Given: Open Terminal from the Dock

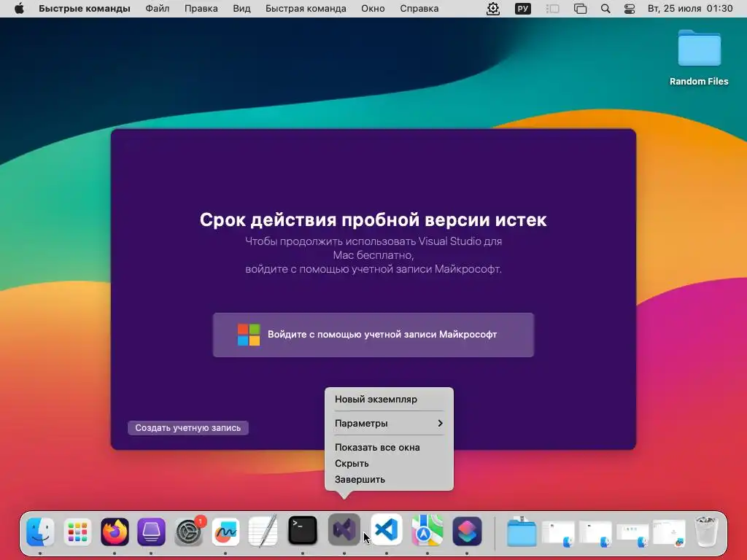Looking at the screenshot, I should coord(303,530).
